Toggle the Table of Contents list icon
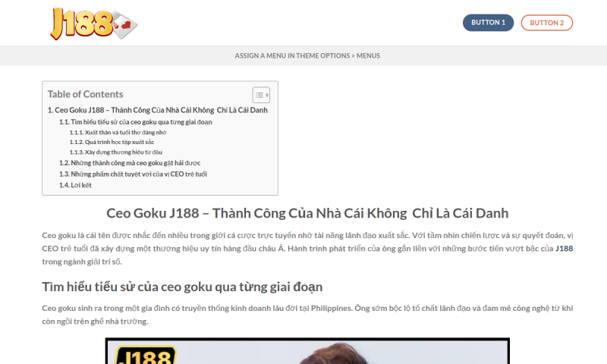Screen dimensions: 607x364 pos(261,95)
